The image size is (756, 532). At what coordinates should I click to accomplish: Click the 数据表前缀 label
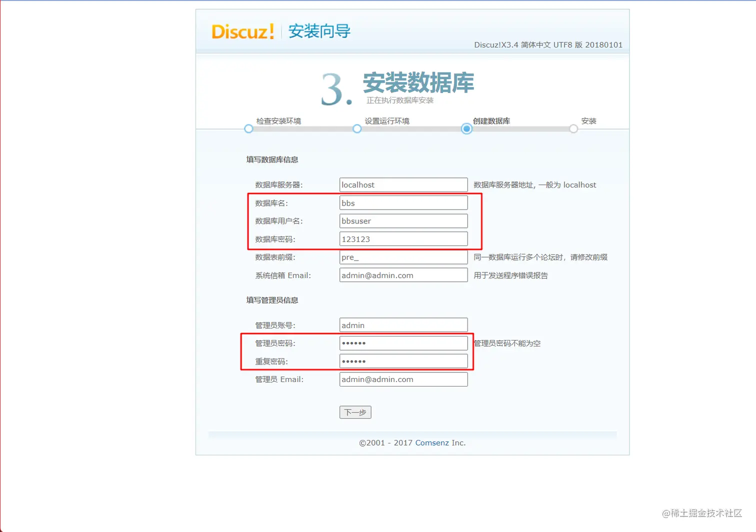coord(275,257)
